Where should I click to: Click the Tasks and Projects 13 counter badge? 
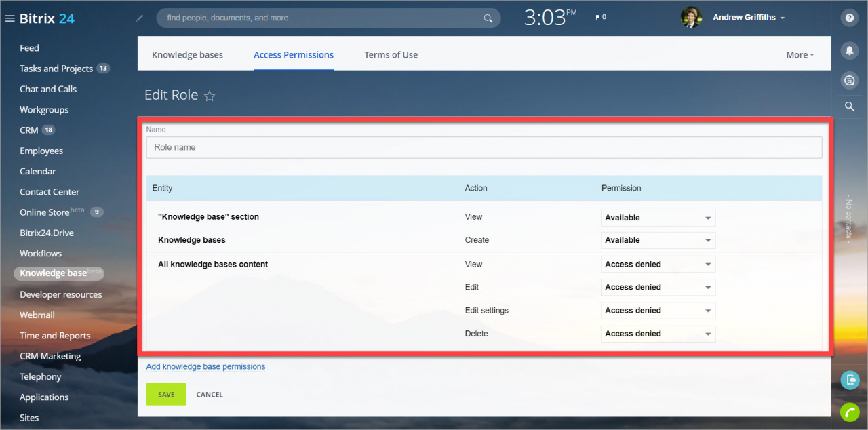point(103,69)
